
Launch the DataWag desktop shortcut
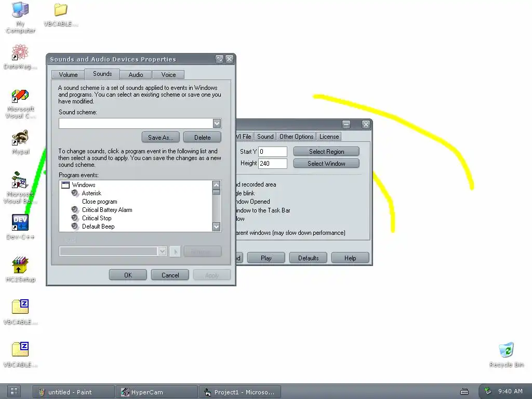coord(20,56)
